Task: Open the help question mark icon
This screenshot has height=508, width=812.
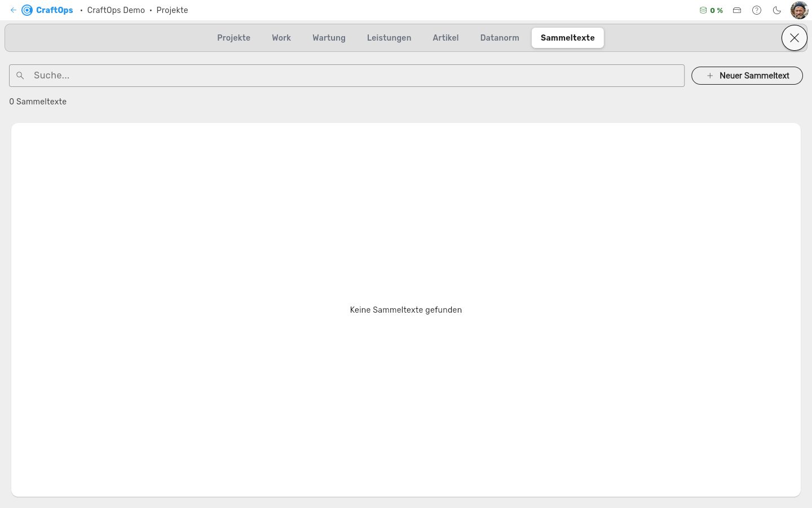Action: coord(757,10)
